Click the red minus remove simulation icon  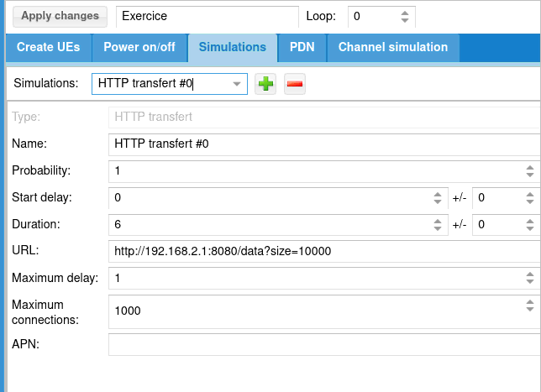point(294,84)
